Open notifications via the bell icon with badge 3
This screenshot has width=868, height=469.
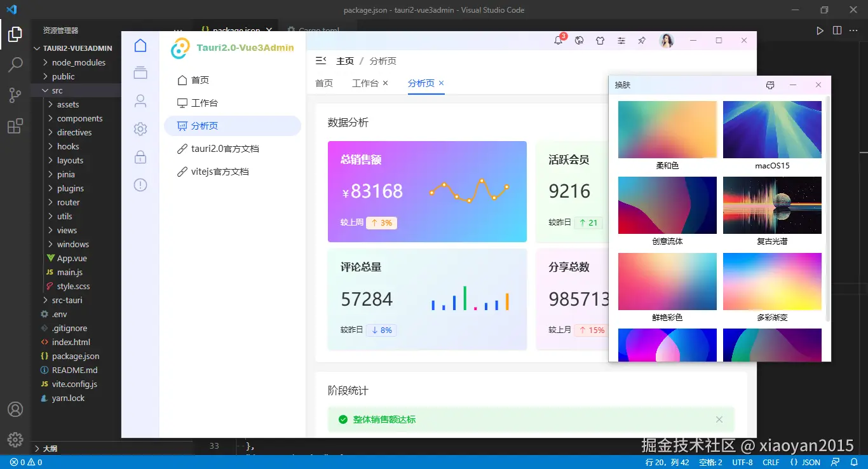coord(558,40)
